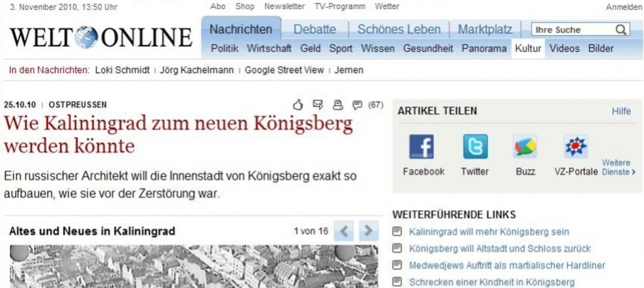The width and height of the screenshot is (644, 288).
Task: Click the thumbs-up recommend icon
Action: pyautogui.click(x=298, y=104)
